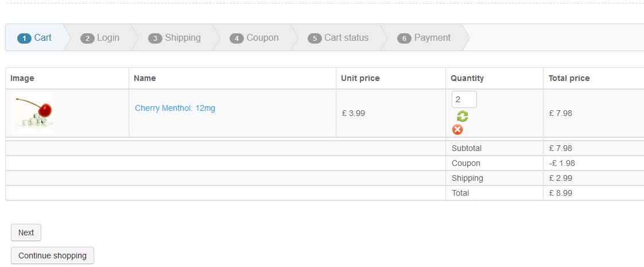Click the red delete item icon
644x267 pixels.
point(457,130)
